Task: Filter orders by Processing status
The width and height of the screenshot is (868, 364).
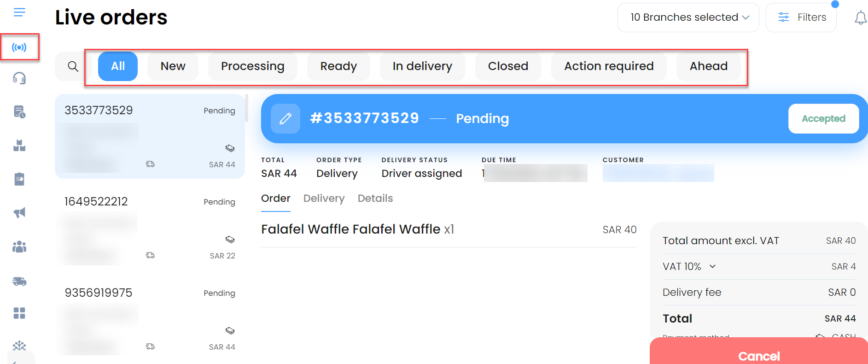Action: pos(253,66)
